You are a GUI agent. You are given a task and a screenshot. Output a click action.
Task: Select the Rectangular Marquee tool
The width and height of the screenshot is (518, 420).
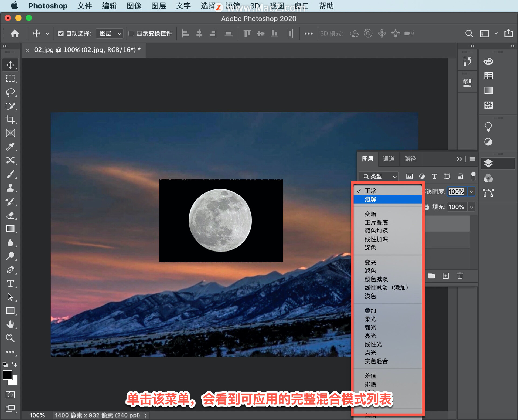coord(10,78)
